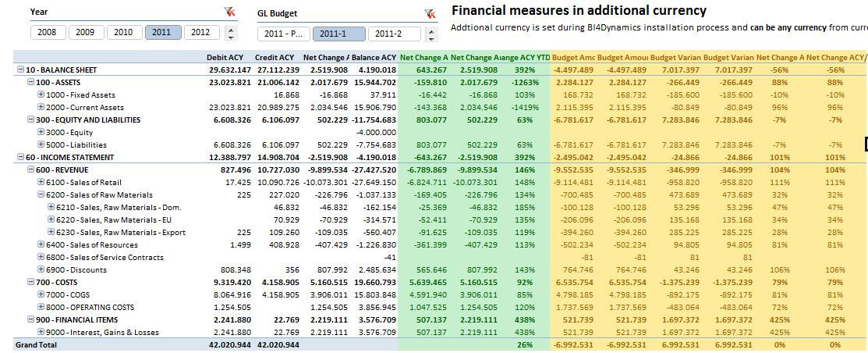Collapse 60 - INCOME STATEMENT section
This screenshot has width=868, height=353.
click(x=21, y=158)
